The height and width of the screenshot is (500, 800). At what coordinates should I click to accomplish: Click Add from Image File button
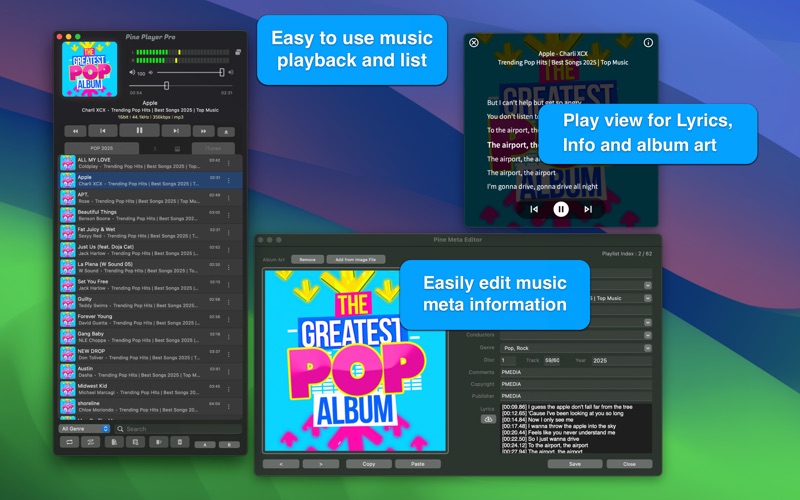point(356,260)
